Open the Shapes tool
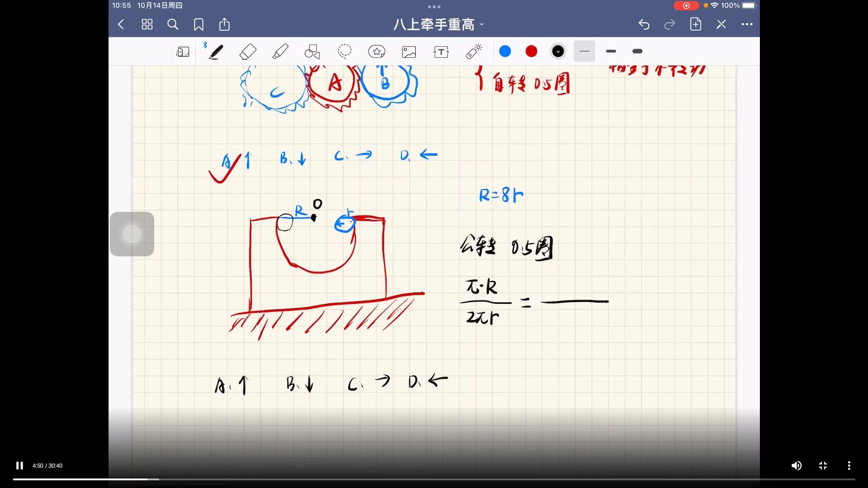This screenshot has width=868, height=488. (x=312, y=52)
